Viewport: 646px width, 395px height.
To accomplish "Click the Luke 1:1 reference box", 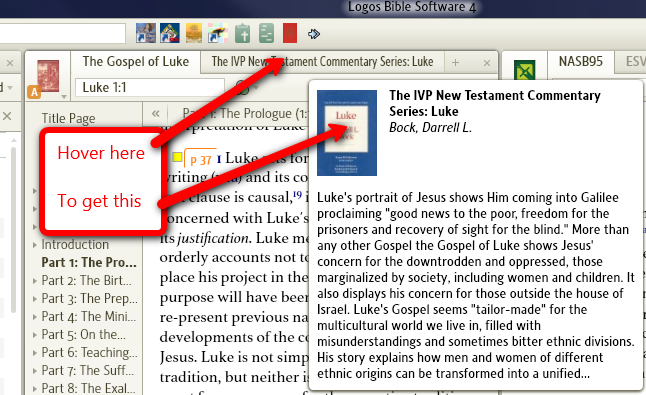I will 150,88.
